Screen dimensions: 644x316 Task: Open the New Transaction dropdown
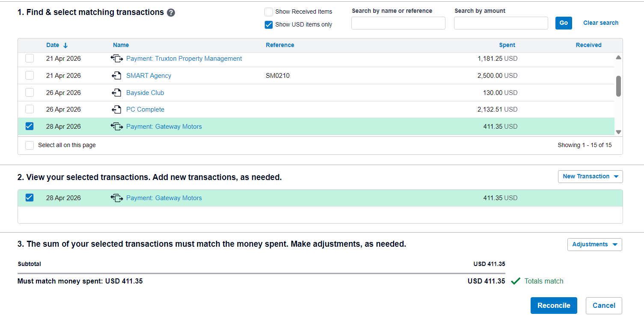591,177
